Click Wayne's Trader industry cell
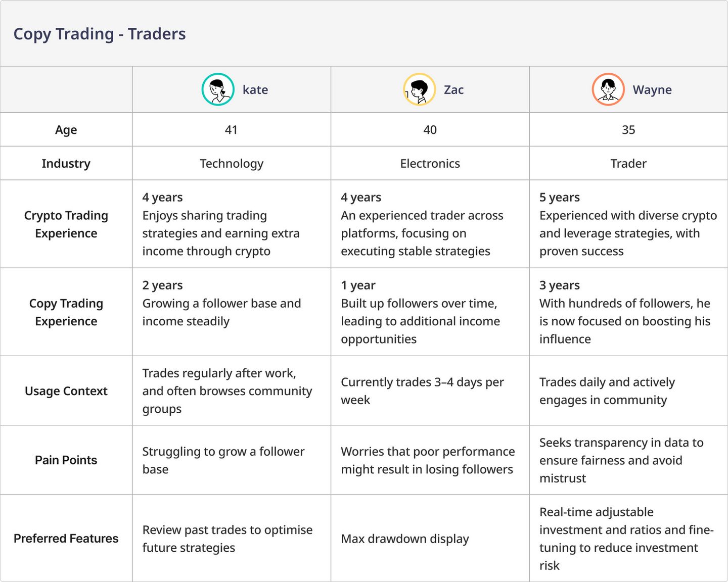 tap(628, 164)
